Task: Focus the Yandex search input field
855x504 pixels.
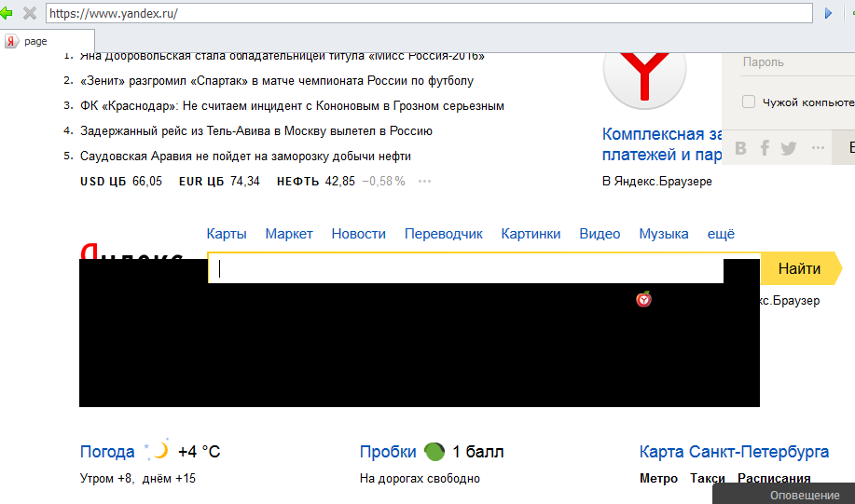Action: point(466,268)
